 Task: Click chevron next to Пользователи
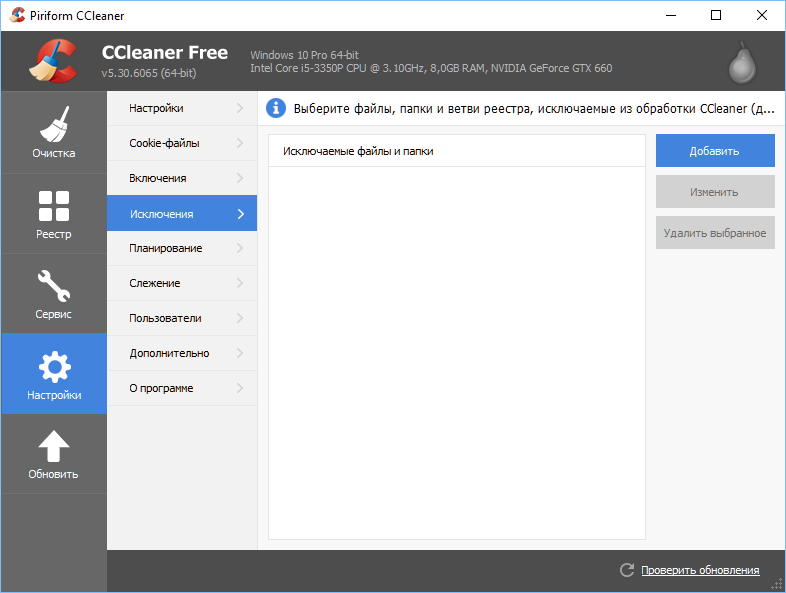[x=240, y=318]
